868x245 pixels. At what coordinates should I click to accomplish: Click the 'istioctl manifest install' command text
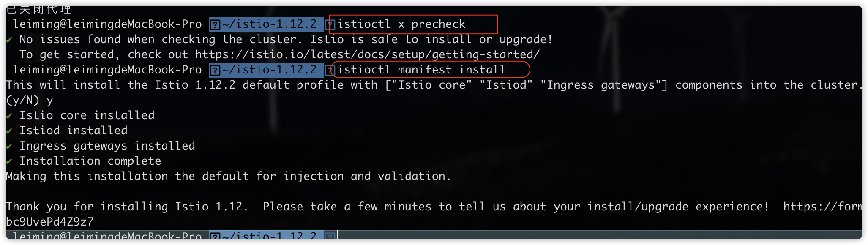pyautogui.click(x=421, y=70)
